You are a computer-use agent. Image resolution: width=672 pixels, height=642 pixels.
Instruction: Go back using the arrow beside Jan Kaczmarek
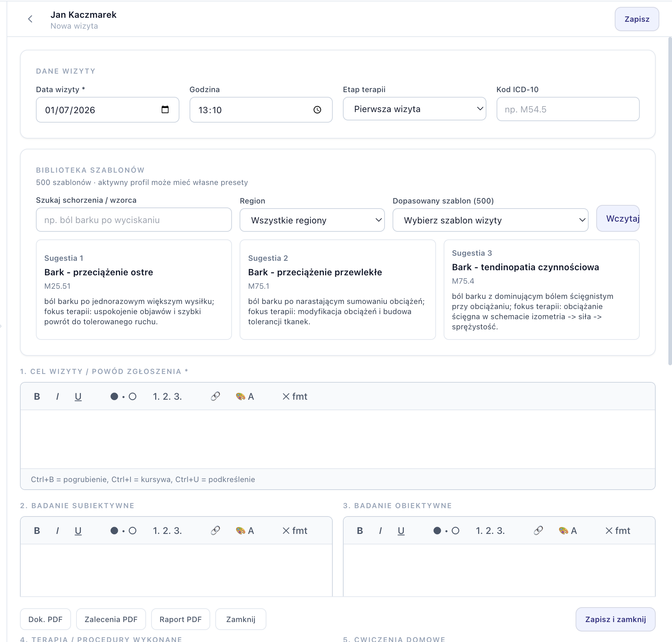point(30,19)
